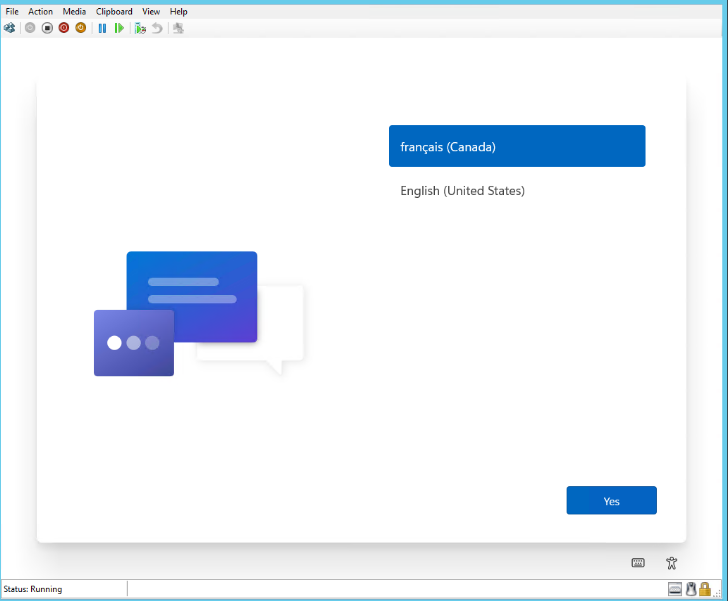Open the Action menu
This screenshot has height=601, width=728.
pyautogui.click(x=40, y=11)
